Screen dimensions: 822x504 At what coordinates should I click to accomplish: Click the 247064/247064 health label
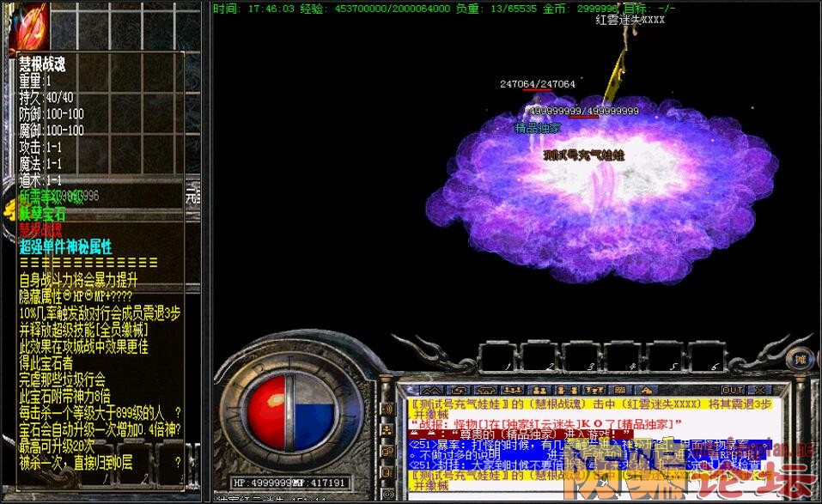tap(538, 84)
